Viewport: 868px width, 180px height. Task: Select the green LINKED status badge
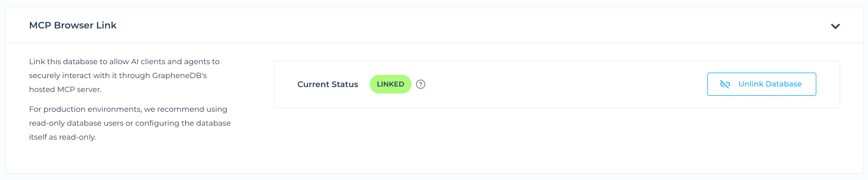coord(390,84)
